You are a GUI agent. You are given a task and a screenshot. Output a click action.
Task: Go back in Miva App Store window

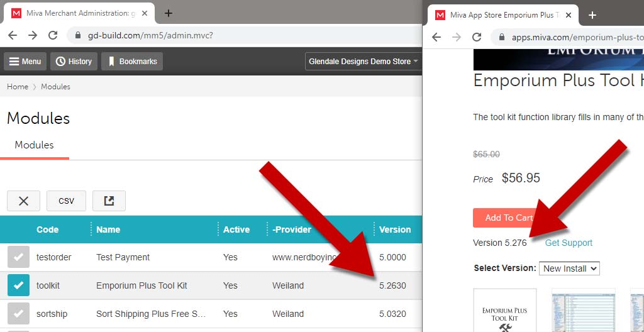coord(436,37)
